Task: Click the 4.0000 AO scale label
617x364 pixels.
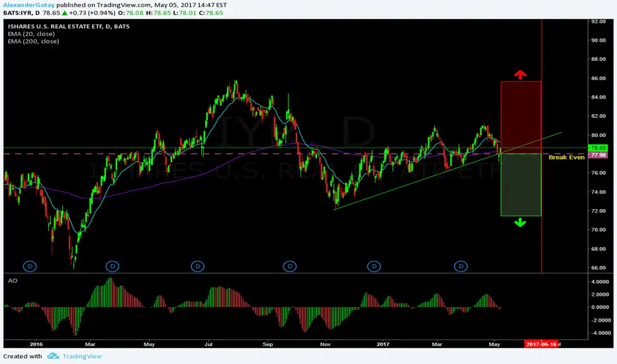Action: [x=600, y=282]
